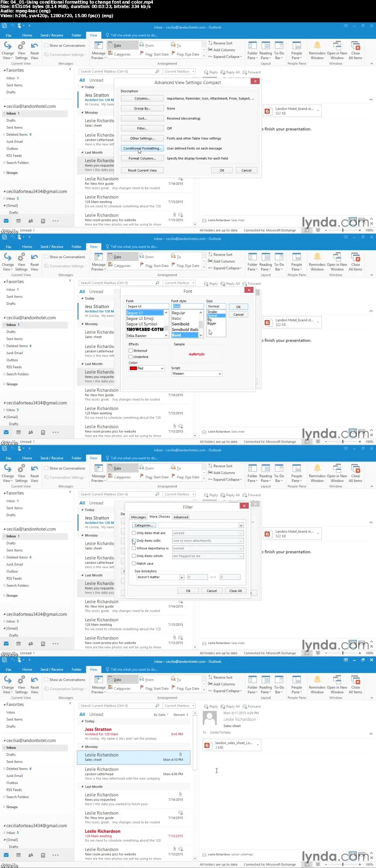Open Send / Receive tab in Advanced View Settings window
Image resolution: width=376 pixels, height=868 pixels.
pos(52,35)
